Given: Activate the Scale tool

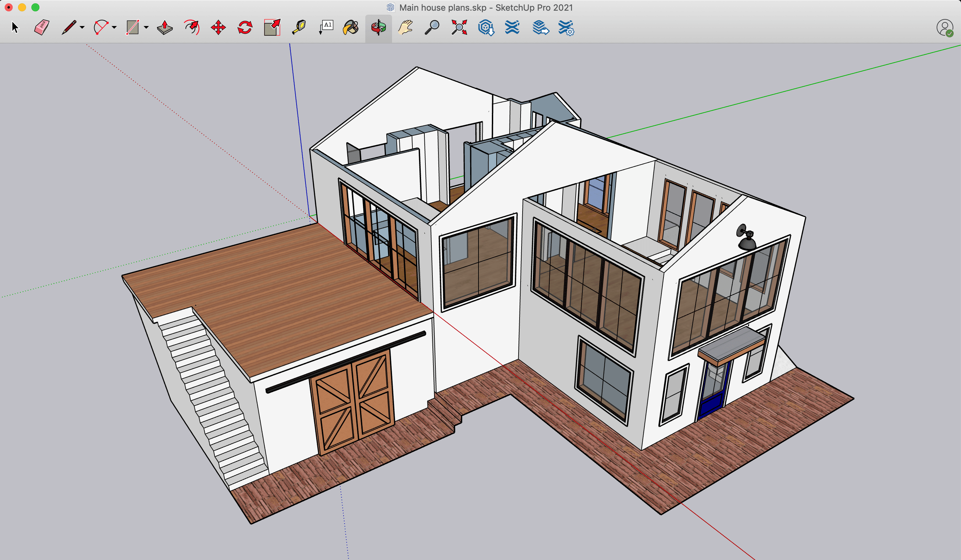Looking at the screenshot, I should click(272, 27).
